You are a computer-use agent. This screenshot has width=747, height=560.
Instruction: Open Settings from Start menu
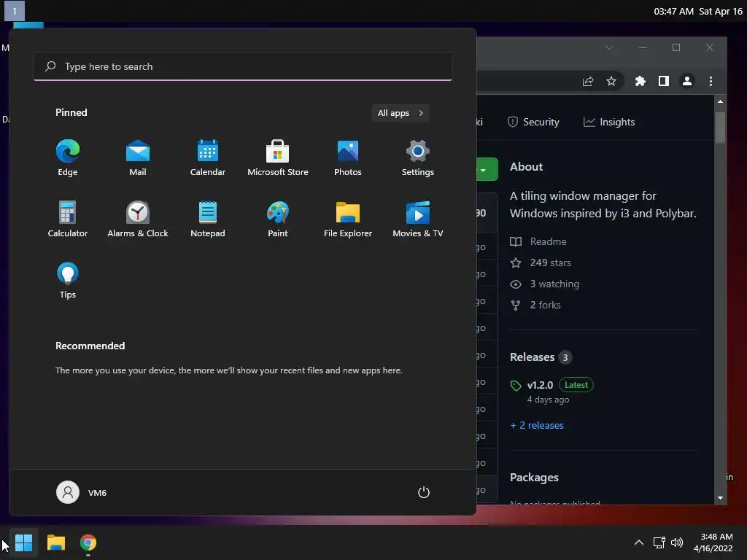point(418,158)
